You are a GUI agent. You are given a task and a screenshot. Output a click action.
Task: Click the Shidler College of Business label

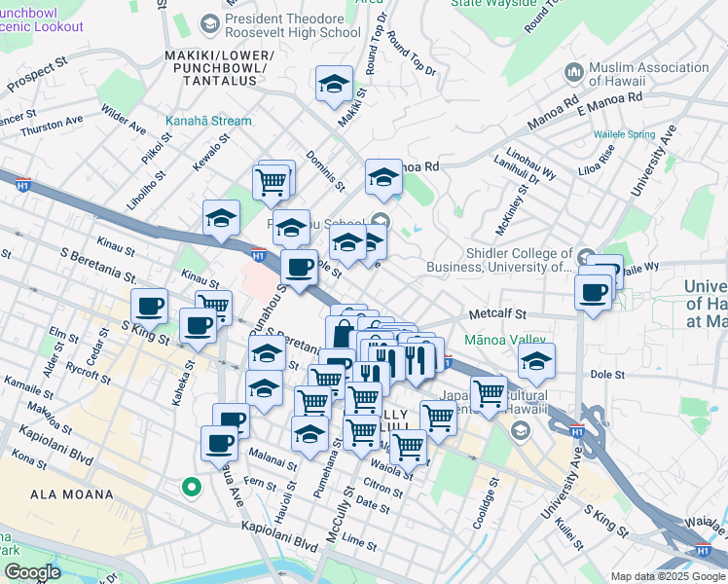tap(499, 260)
